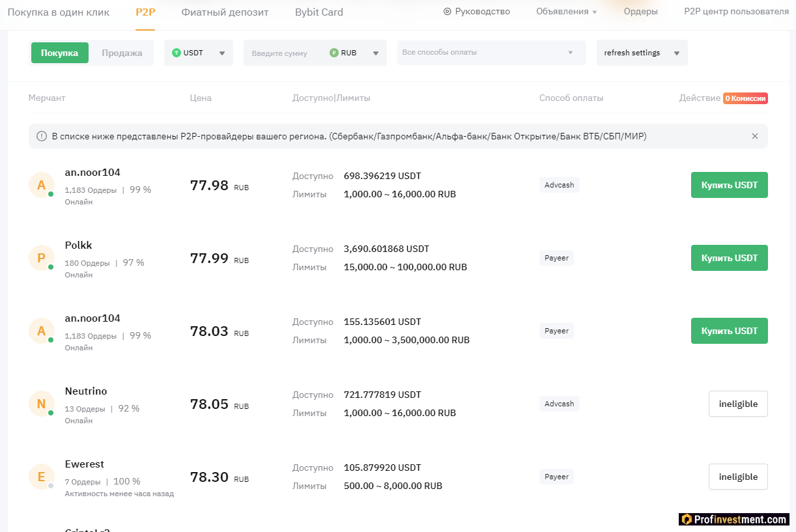The image size is (796, 532).
Task: Open merchant Neutrino profile
Action: [86, 391]
